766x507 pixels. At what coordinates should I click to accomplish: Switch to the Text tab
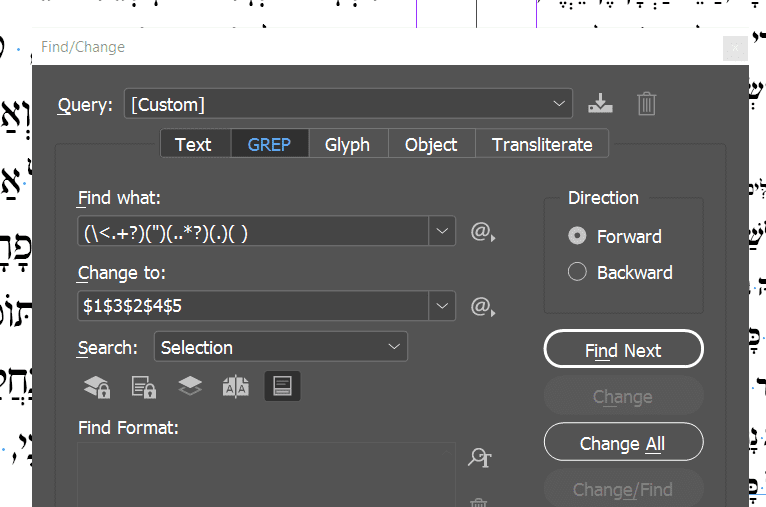(193, 144)
